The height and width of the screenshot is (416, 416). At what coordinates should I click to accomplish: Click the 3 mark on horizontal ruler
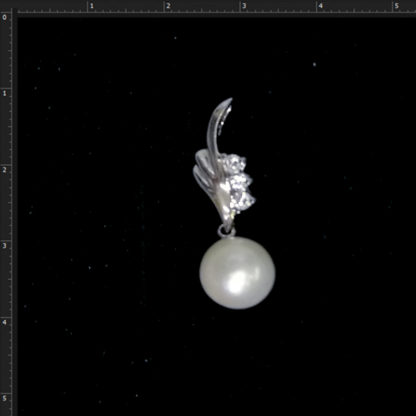[244, 6]
